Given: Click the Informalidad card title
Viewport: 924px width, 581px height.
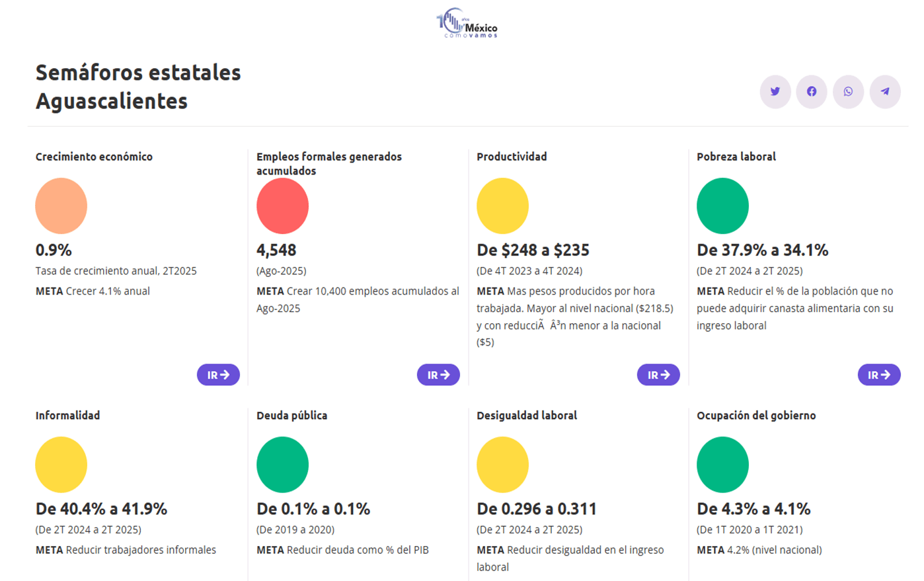Looking at the screenshot, I should click(67, 416).
